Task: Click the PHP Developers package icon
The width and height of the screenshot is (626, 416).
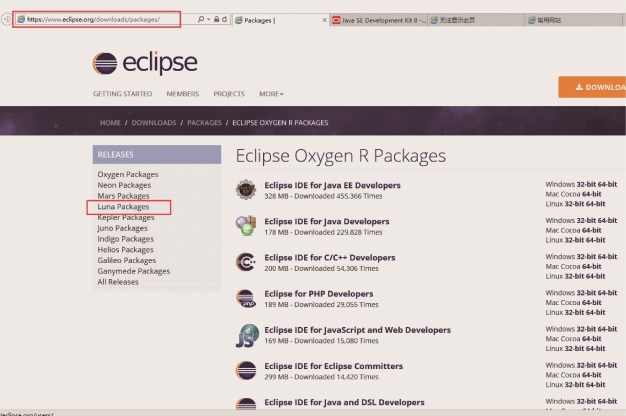Action: coord(246,298)
